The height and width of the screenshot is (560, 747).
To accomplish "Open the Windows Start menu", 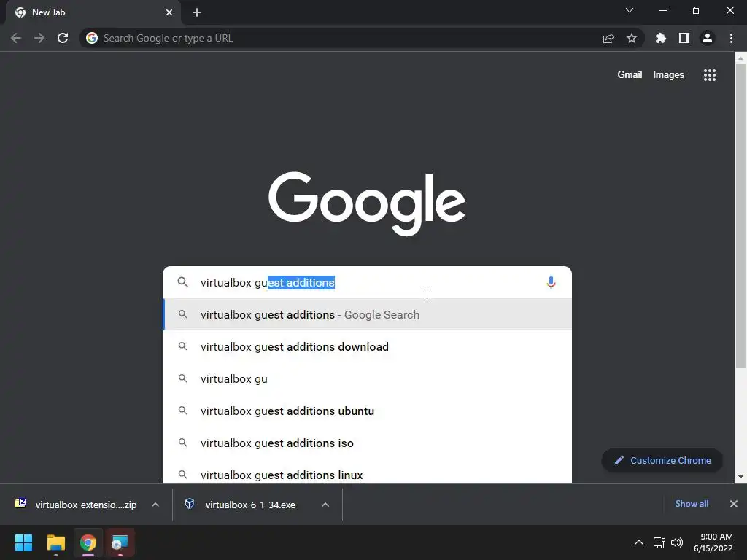I will point(24,542).
